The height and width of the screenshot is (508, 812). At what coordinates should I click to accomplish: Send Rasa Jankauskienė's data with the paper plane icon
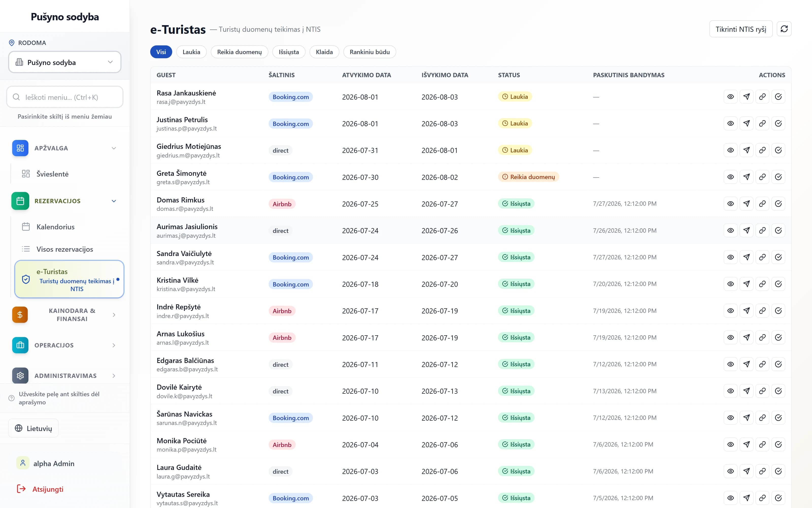(746, 97)
